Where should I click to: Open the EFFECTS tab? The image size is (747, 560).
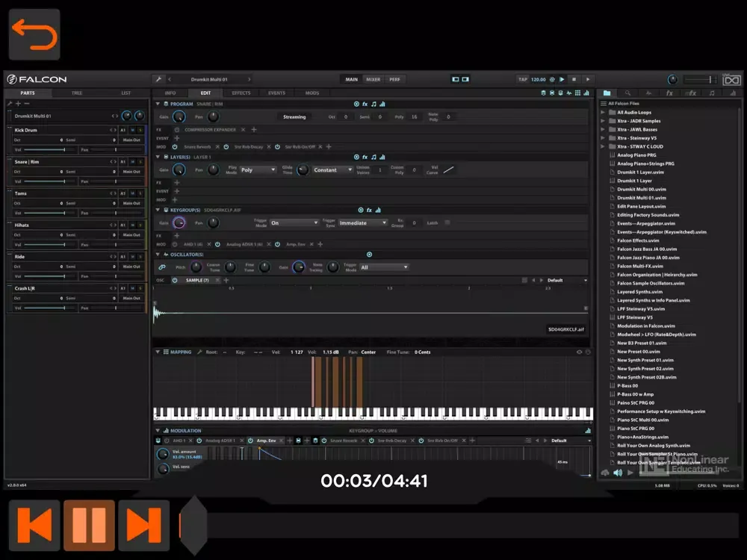click(241, 93)
